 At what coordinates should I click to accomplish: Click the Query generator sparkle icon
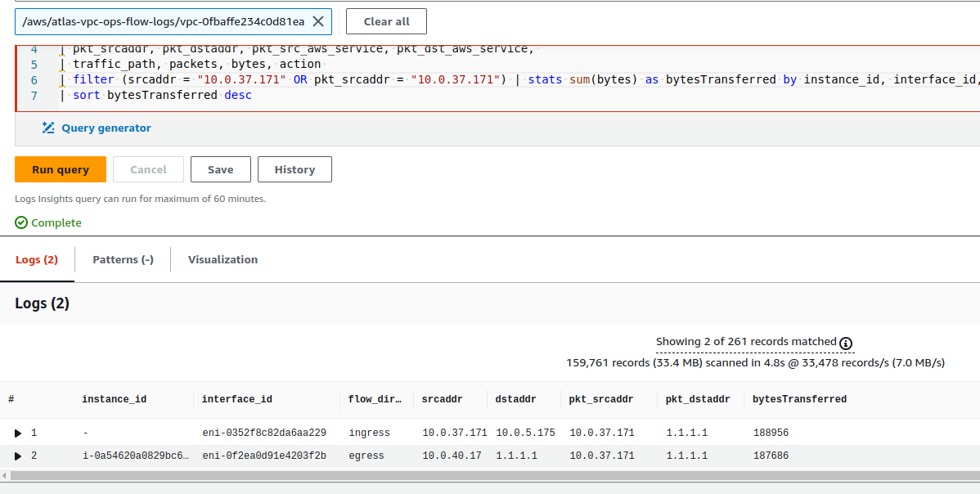tap(48, 128)
